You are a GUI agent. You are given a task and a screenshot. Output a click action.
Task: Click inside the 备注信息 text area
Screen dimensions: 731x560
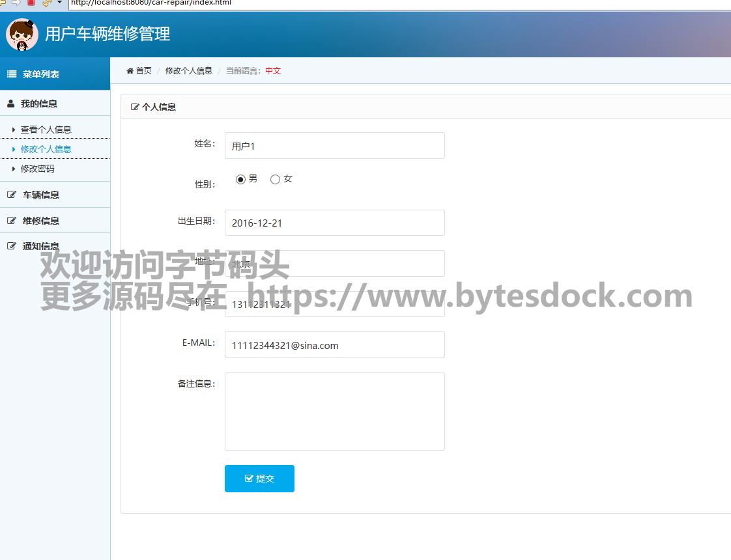click(x=334, y=411)
